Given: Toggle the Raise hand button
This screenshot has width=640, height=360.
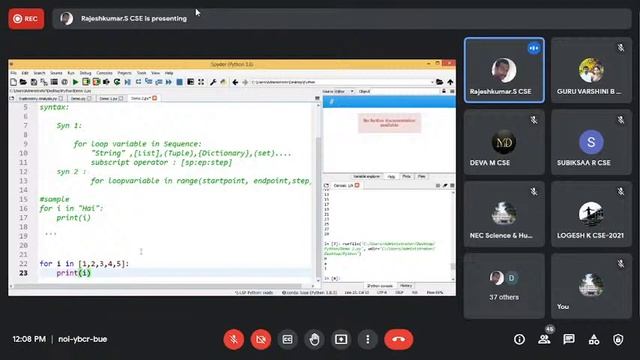Looking at the screenshot, I should pos(314,339).
